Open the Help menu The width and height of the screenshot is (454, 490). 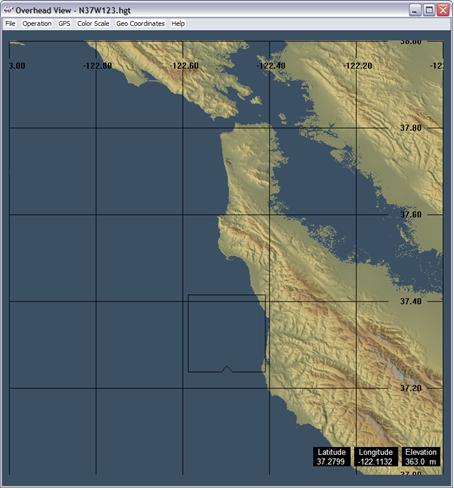(x=178, y=24)
